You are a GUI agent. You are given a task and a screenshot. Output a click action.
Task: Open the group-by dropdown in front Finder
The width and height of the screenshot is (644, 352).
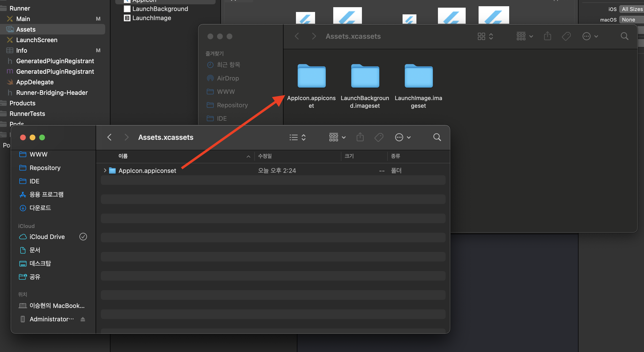coord(337,137)
